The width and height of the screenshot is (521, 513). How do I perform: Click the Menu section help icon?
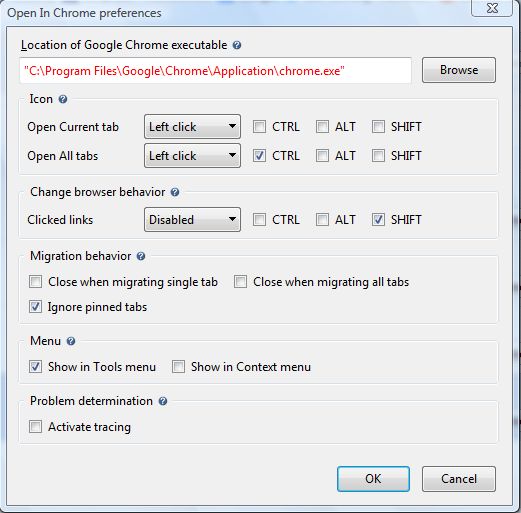(x=71, y=341)
